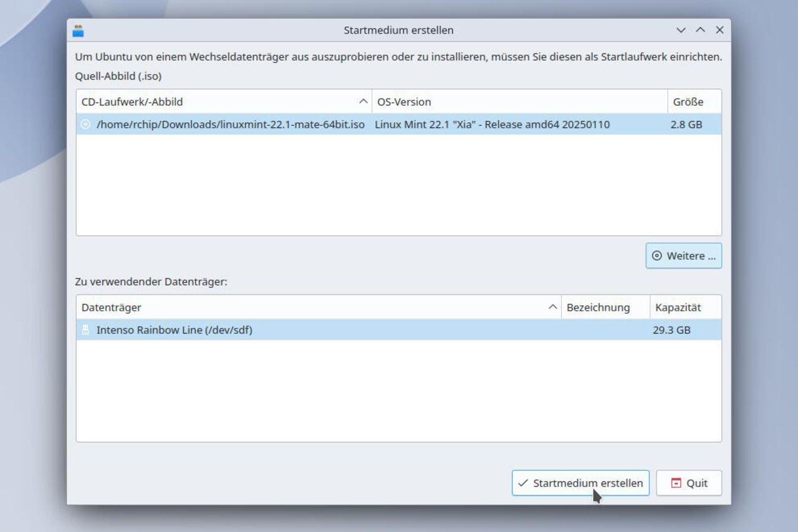The height and width of the screenshot is (532, 798).
Task: Click the Quit button
Action: (689, 483)
